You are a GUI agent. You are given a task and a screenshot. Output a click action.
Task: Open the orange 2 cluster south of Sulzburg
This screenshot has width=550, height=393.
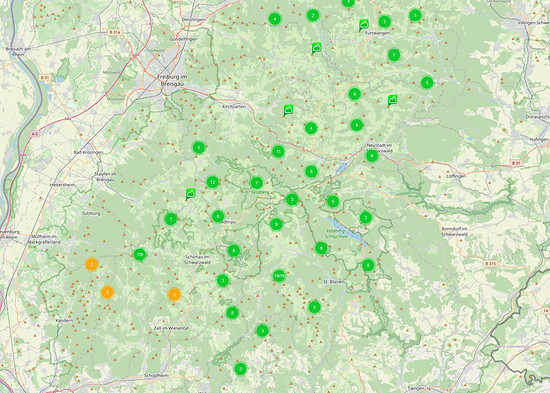point(92,264)
